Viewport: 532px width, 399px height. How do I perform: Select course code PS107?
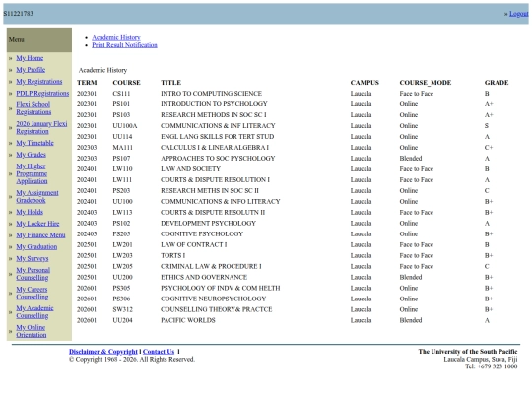coord(121,159)
